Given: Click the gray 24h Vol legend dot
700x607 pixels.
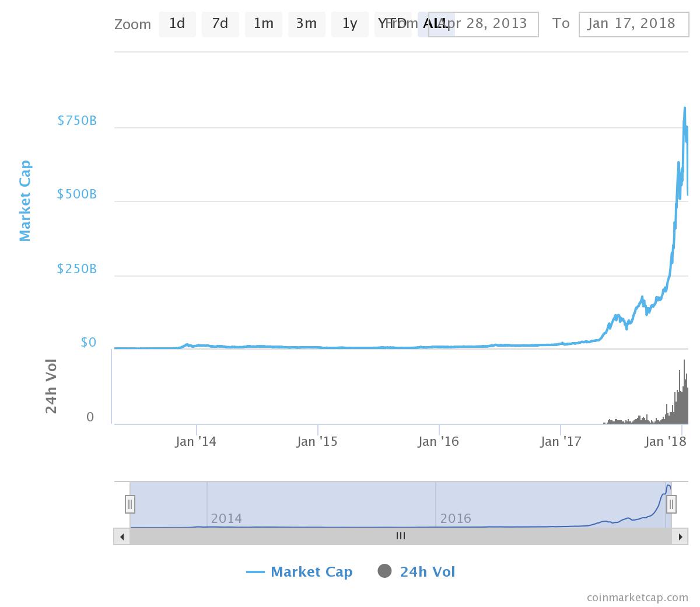Looking at the screenshot, I should pyautogui.click(x=384, y=571).
